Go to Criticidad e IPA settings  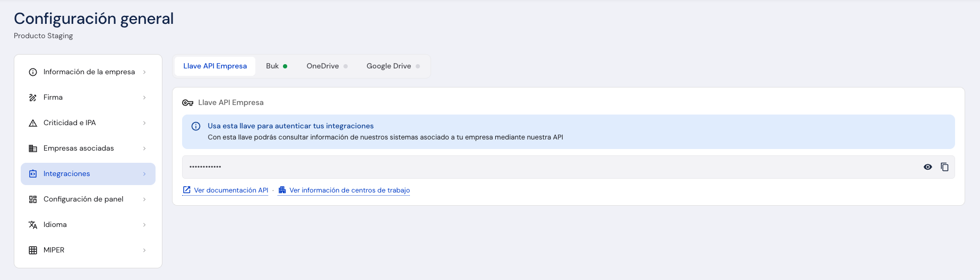click(x=88, y=123)
